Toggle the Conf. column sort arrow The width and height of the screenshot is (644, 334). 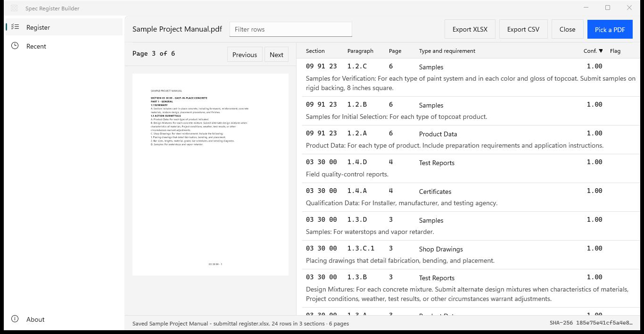601,51
